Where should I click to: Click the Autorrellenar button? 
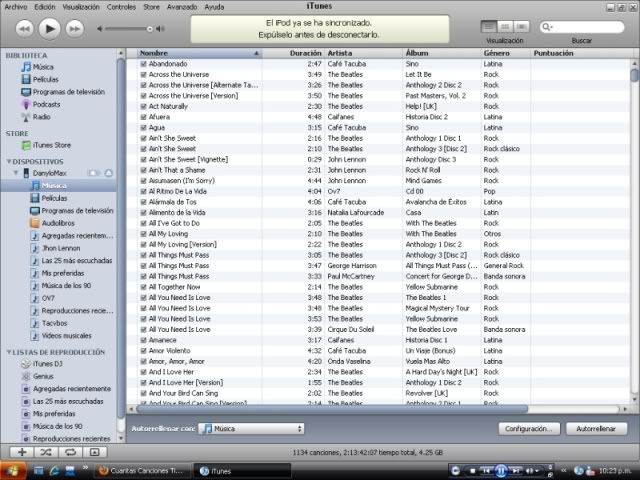tap(596, 429)
